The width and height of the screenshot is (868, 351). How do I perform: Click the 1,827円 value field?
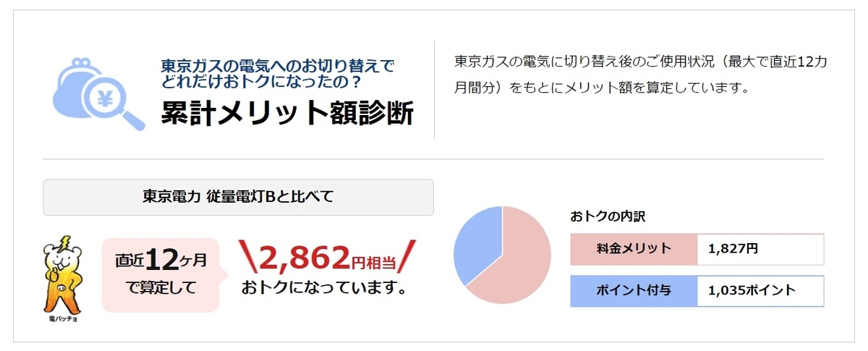pyautogui.click(x=760, y=249)
